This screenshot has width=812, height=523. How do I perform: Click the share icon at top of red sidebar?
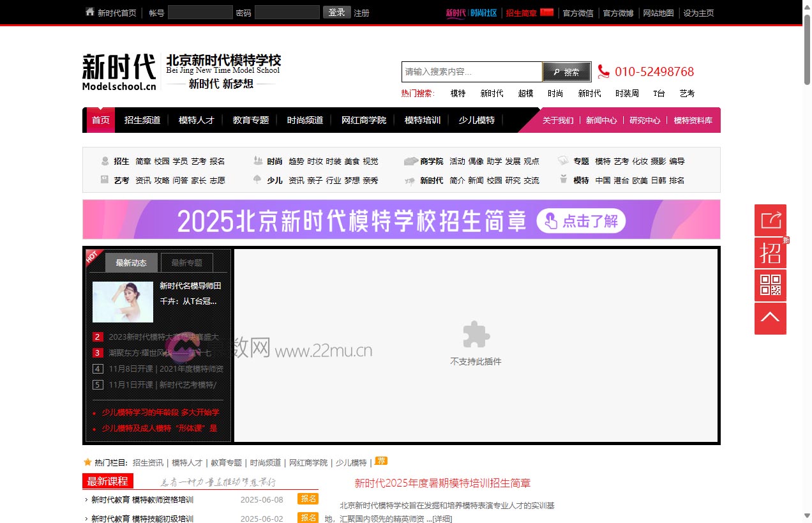[770, 220]
